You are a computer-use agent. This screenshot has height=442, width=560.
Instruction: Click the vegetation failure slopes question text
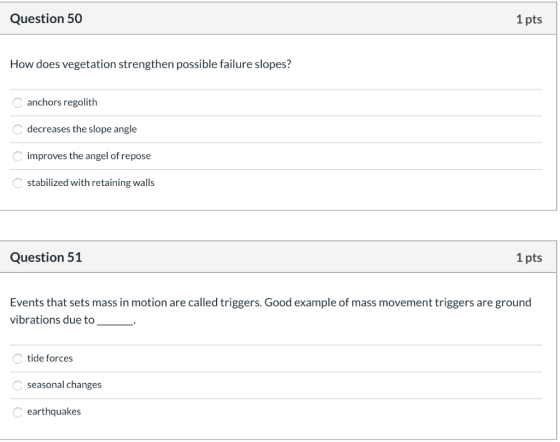tap(151, 64)
